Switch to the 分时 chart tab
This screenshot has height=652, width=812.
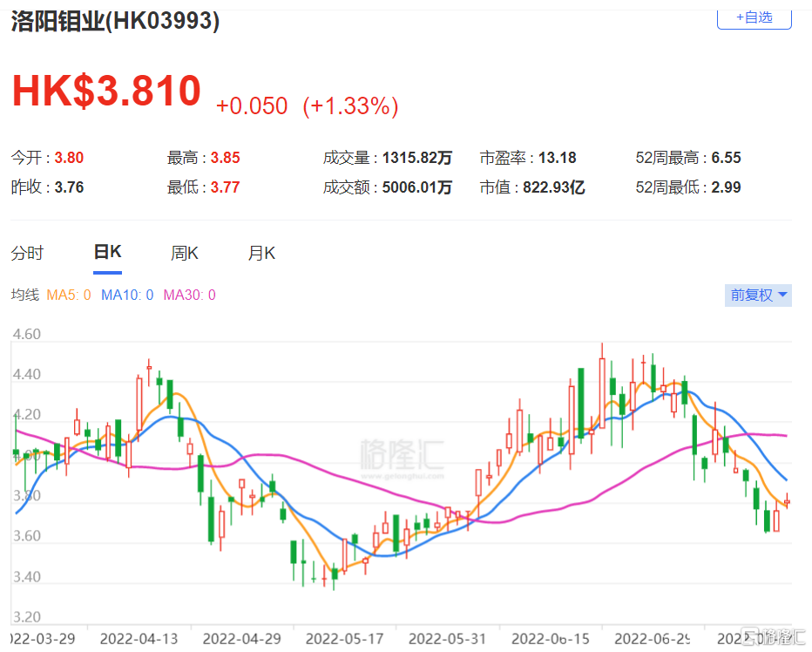(28, 254)
